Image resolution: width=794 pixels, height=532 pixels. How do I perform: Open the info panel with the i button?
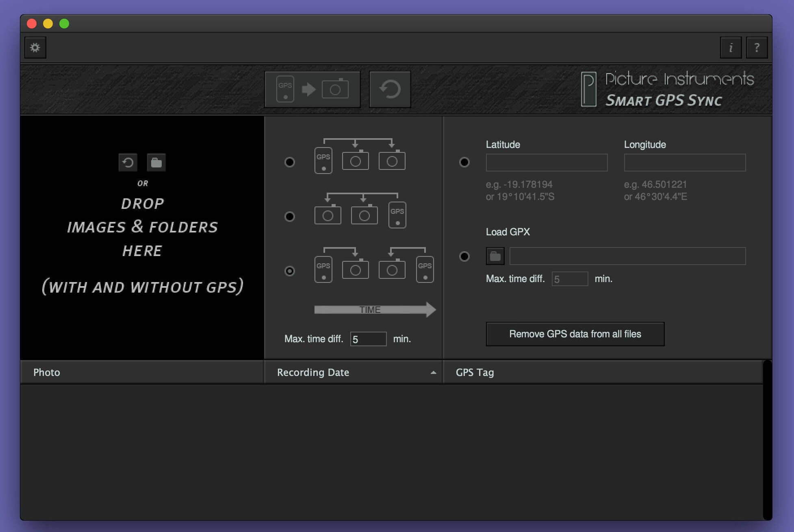(731, 48)
